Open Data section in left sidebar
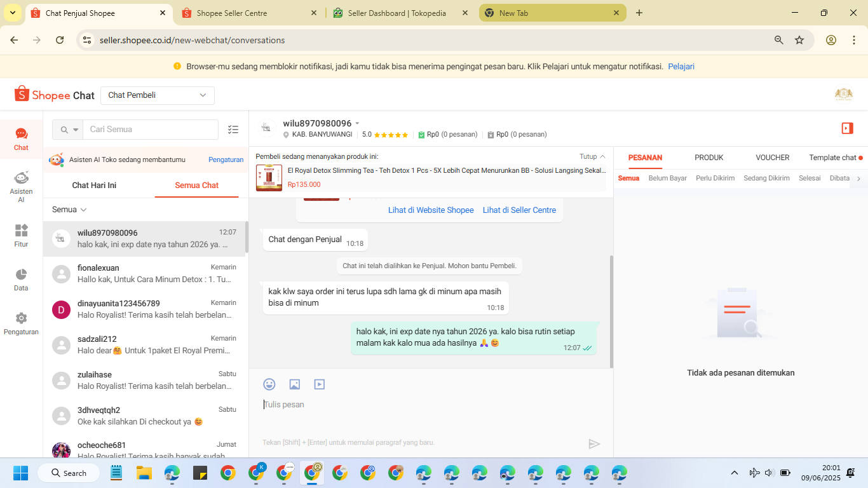This screenshot has height=488, width=868. click(21, 279)
